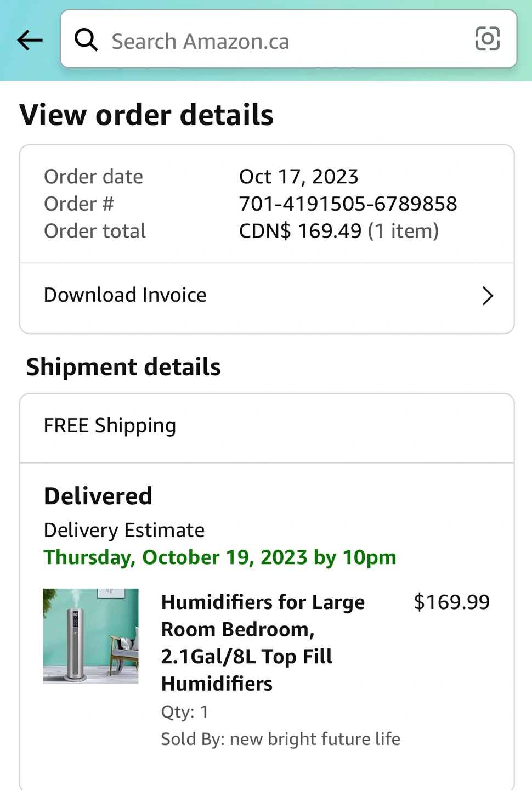The height and width of the screenshot is (790, 532).
Task: Open the camera lens scan icon
Action: pos(487,39)
